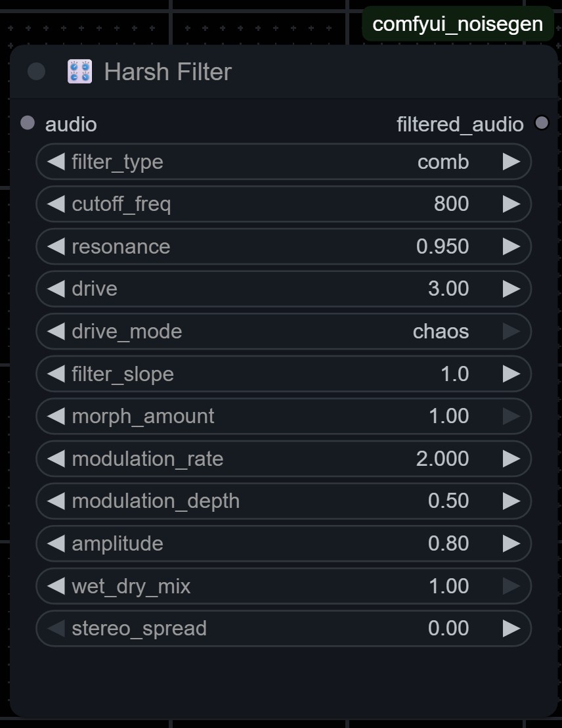The width and height of the screenshot is (562, 728).
Task: Select next filter_type with right arrow
Action: tap(511, 162)
